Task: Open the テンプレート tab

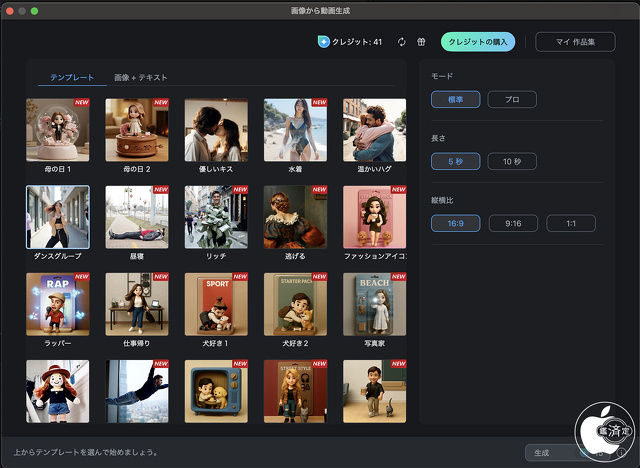Action: click(72, 77)
